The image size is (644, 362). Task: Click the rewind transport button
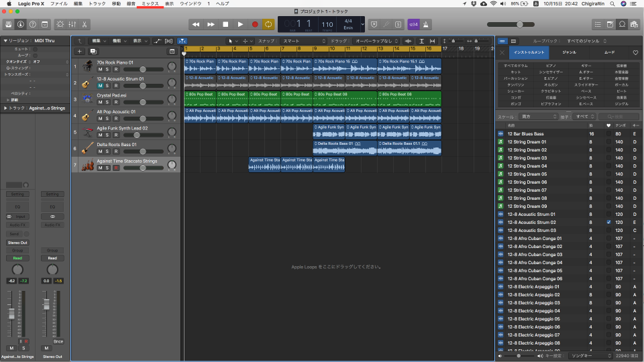(196, 25)
